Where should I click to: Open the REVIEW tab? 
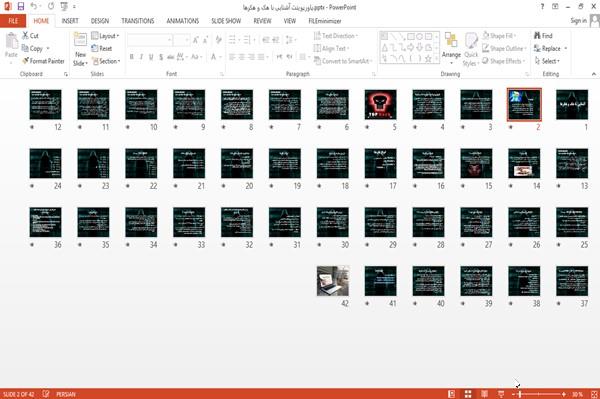tap(262, 21)
